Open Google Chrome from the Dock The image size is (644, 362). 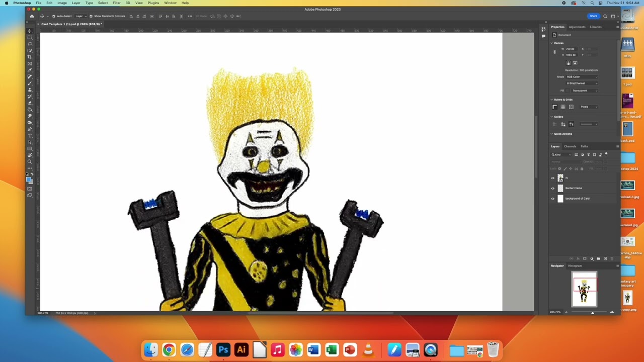tap(169, 350)
